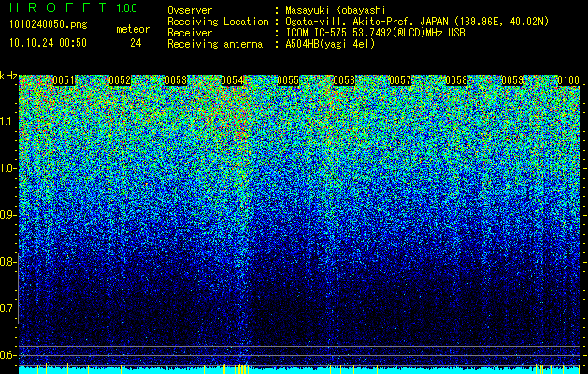Click the time marker 0051
The width and height of the screenshot is (588, 374).
(x=64, y=80)
